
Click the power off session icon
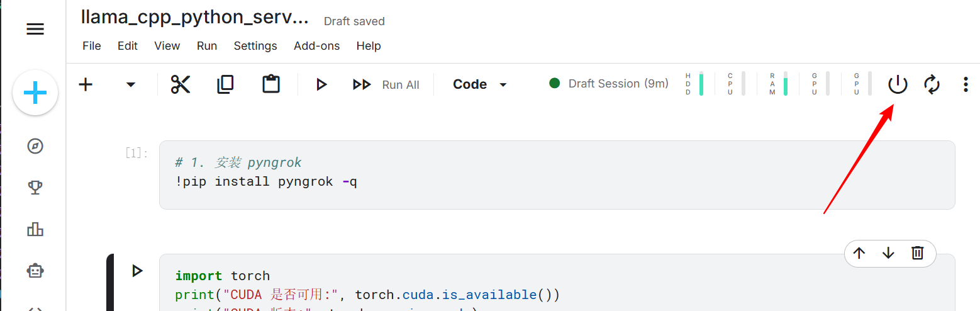pos(898,84)
